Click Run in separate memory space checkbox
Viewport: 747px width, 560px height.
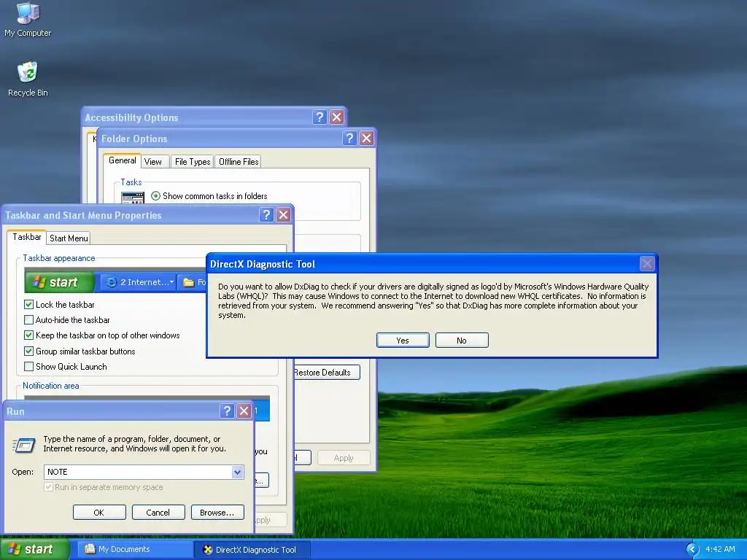click(x=48, y=486)
